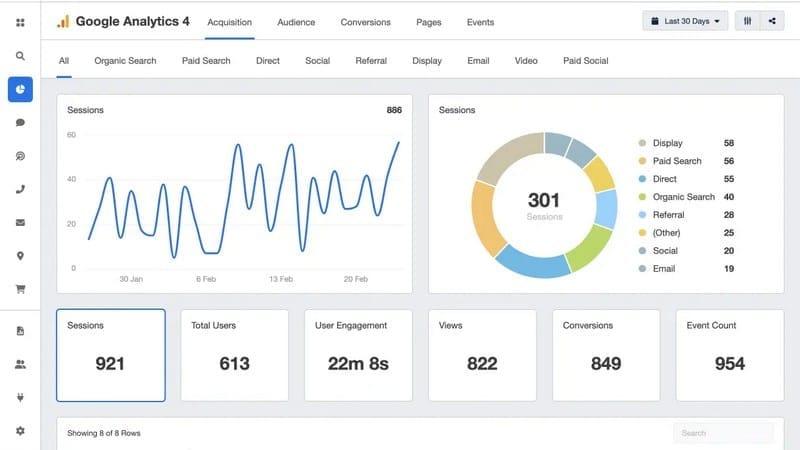Open the map pin location sidebar icon
The image size is (800, 450).
(20, 256)
